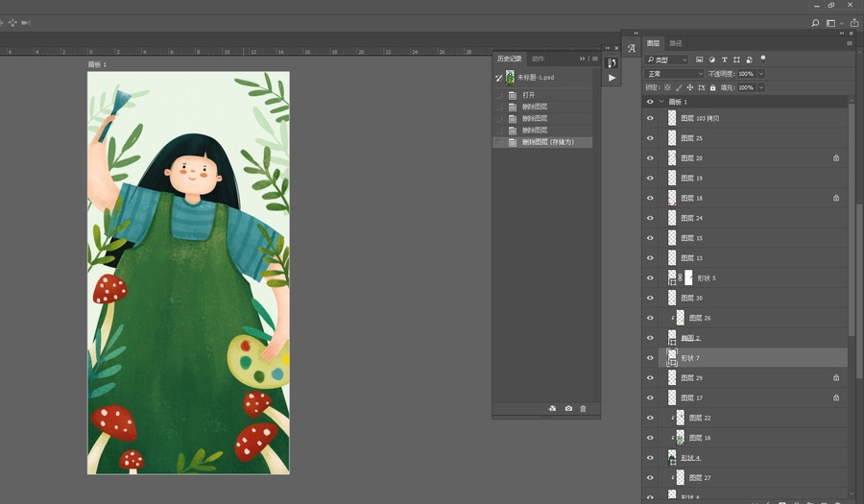Switch to the 路径 tab
Viewport: 864px width, 504px height.
click(x=676, y=43)
